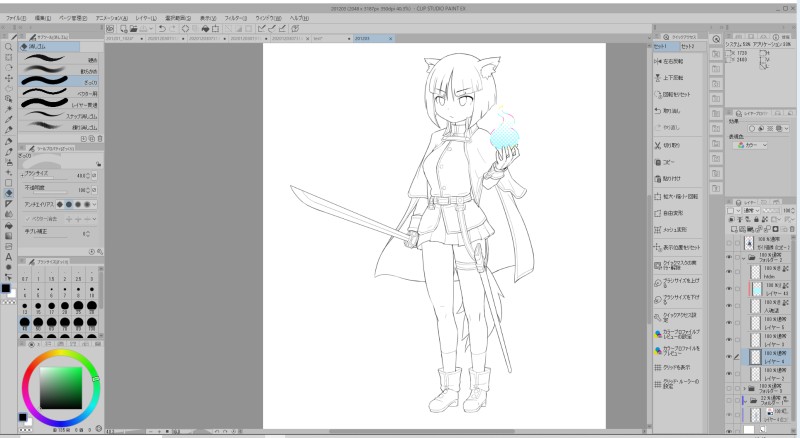Select the レイヤー 4 layer thumbnail
This screenshot has height=438, width=800.
point(756,357)
